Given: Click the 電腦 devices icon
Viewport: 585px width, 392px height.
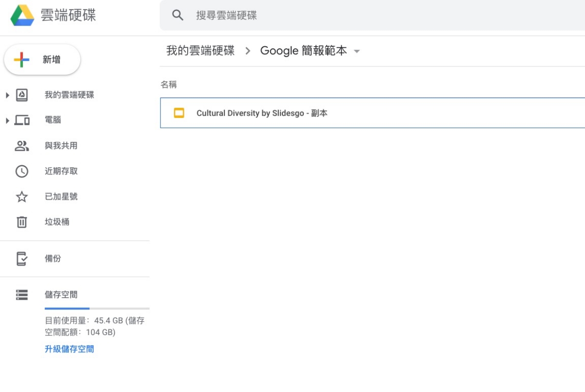Looking at the screenshot, I should pos(22,120).
